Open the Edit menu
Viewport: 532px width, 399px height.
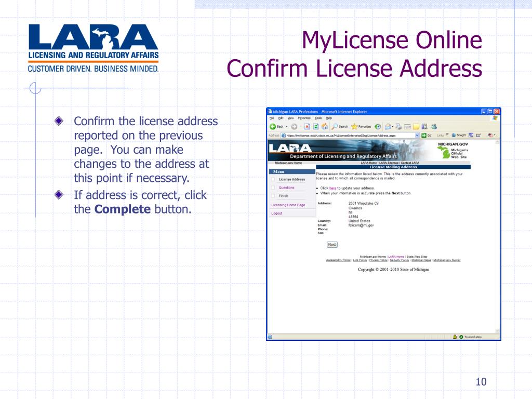click(x=281, y=118)
